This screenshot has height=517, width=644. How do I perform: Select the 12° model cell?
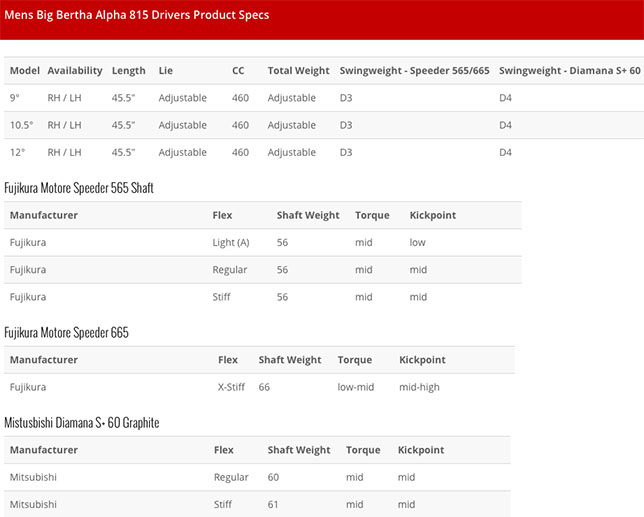coord(17,152)
